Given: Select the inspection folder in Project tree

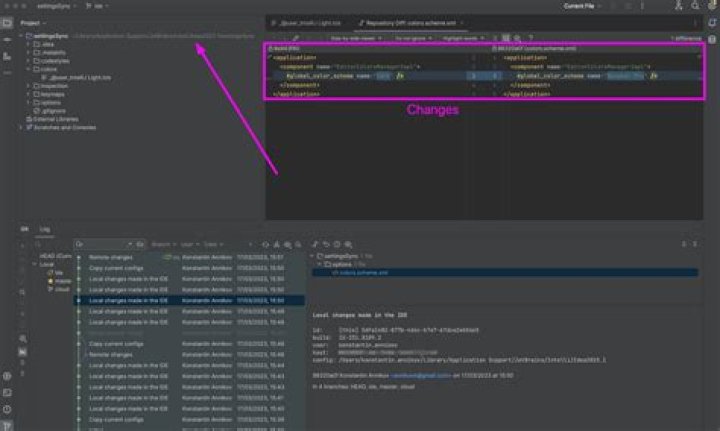Looking at the screenshot, I should [x=51, y=86].
